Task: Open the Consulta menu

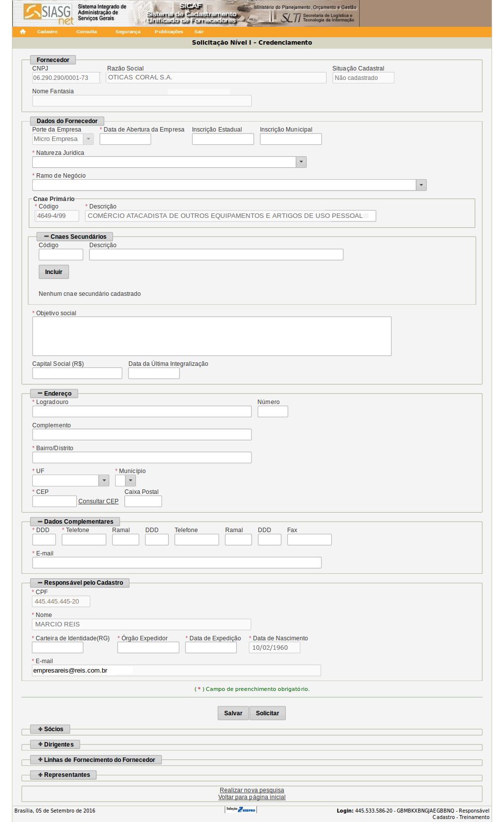Action: (x=87, y=32)
